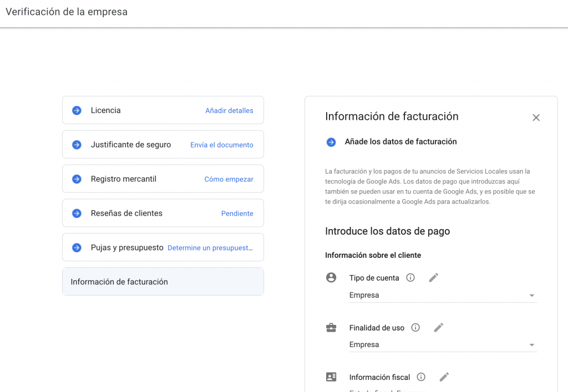Click the Envía el documento link
Viewport: 568px width, 392px height.
click(x=221, y=145)
